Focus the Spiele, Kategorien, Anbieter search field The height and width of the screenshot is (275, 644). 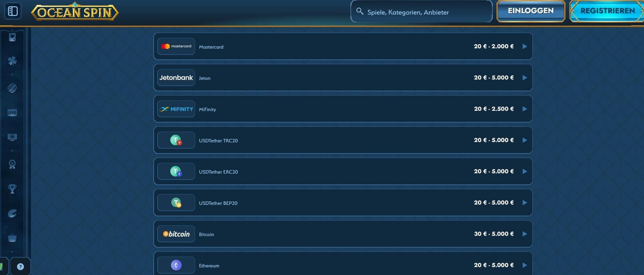421,12
